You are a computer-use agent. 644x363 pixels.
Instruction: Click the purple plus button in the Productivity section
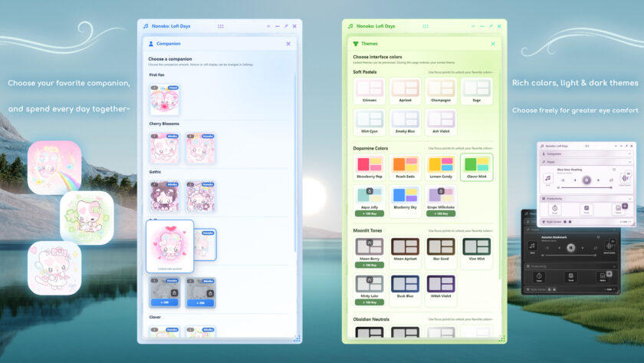(x=625, y=206)
